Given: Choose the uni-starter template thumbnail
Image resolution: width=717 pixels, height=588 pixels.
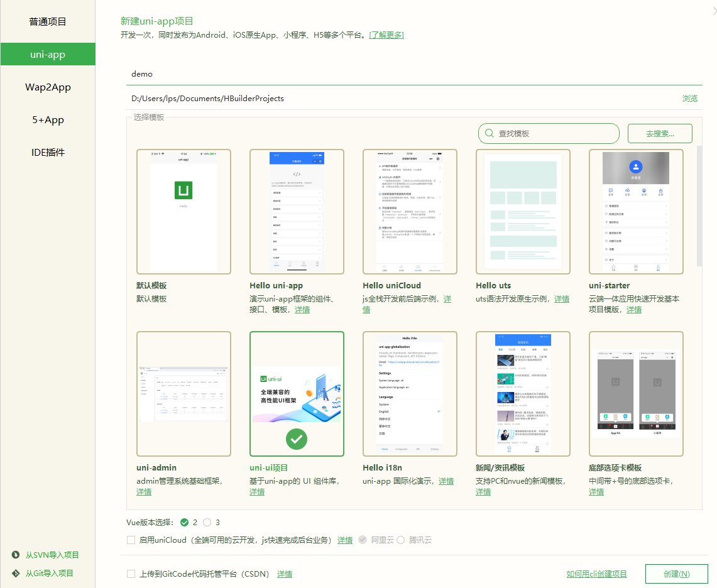Looking at the screenshot, I should tap(636, 212).
